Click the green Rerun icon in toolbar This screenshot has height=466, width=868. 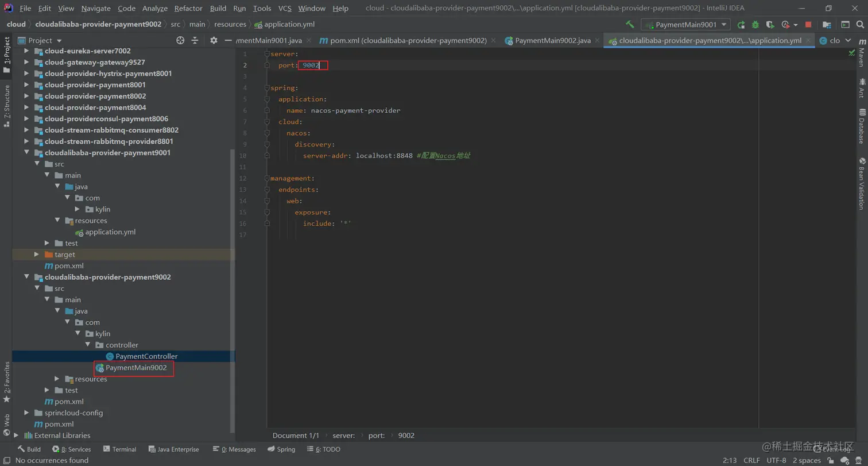pyautogui.click(x=741, y=25)
